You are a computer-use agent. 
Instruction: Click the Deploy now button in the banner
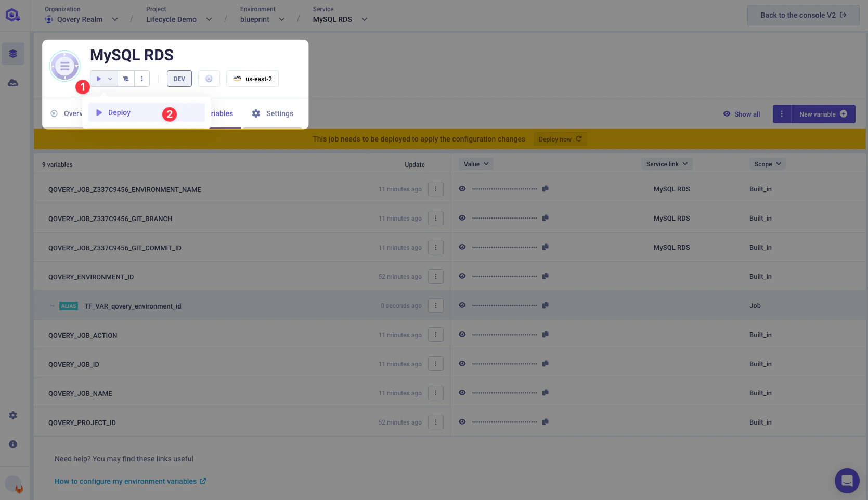560,139
